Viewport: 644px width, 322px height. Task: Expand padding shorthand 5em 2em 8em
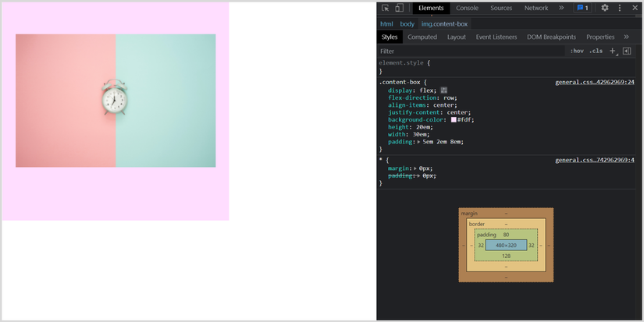click(x=419, y=142)
